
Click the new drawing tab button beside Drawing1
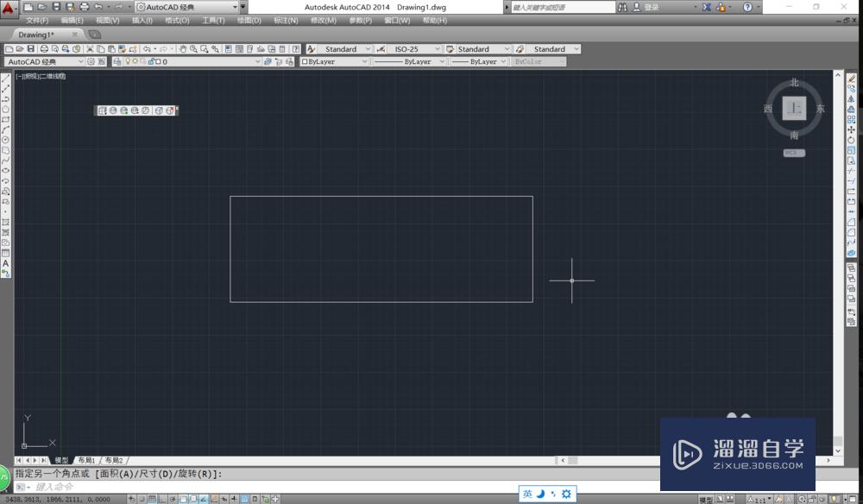pos(95,35)
